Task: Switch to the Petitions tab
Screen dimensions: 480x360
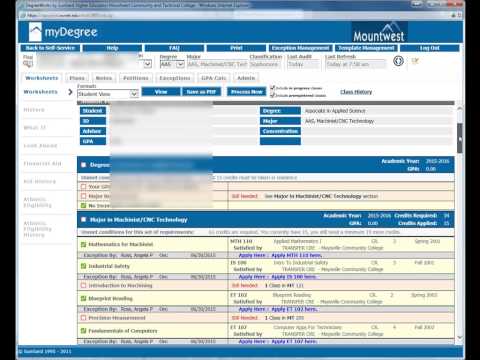Action: [x=136, y=78]
